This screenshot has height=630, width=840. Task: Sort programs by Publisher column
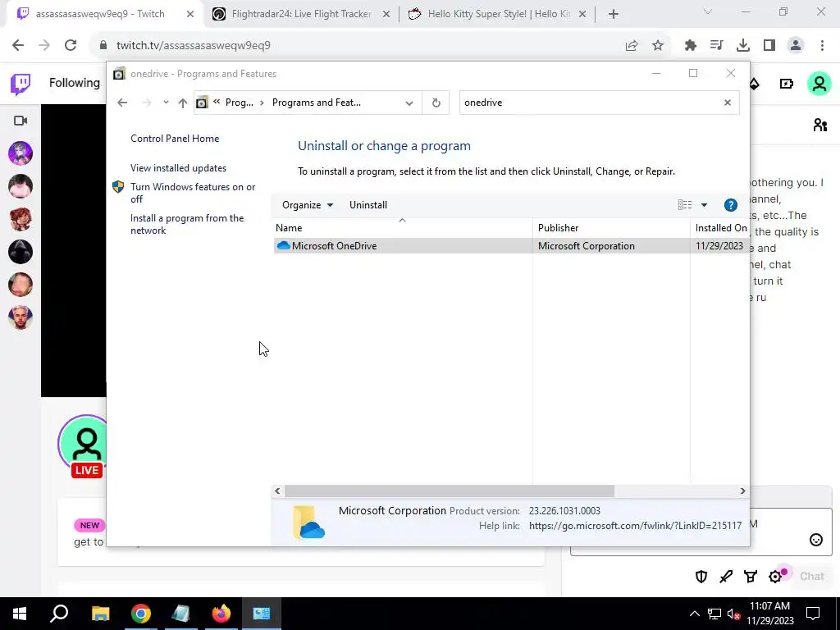[x=611, y=228]
